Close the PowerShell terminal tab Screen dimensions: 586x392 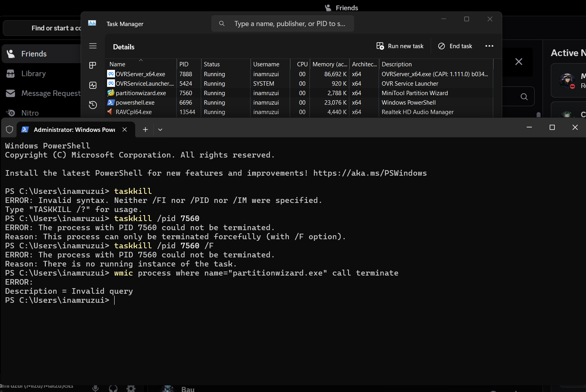[x=124, y=129]
